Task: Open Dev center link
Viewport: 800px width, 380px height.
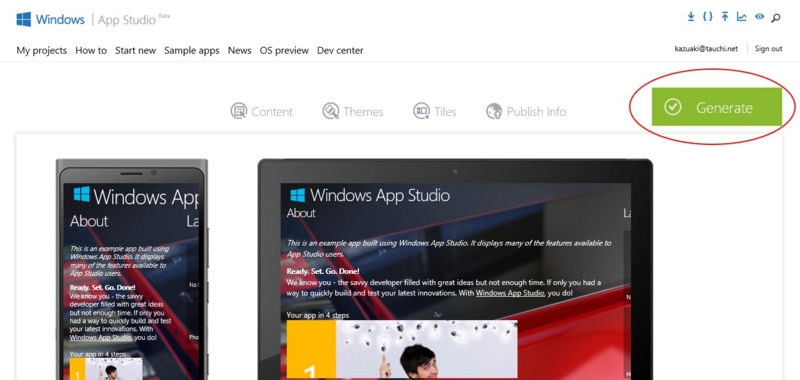Action: [340, 50]
